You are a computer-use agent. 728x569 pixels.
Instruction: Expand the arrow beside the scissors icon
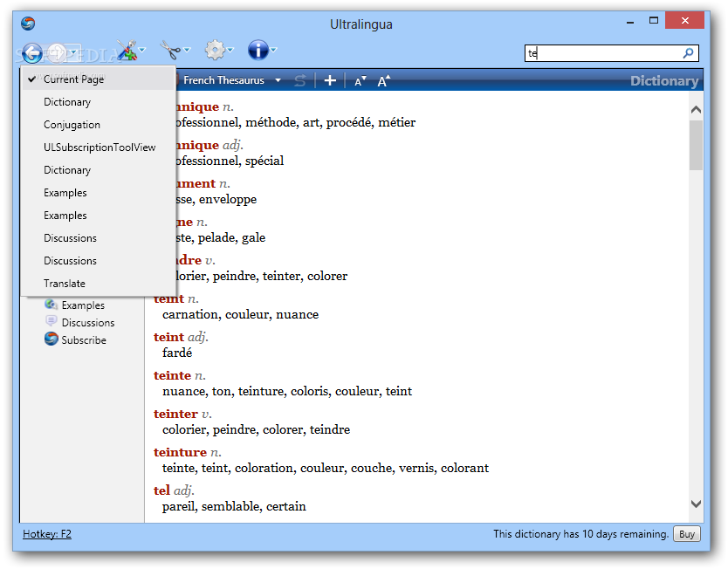coord(187,49)
